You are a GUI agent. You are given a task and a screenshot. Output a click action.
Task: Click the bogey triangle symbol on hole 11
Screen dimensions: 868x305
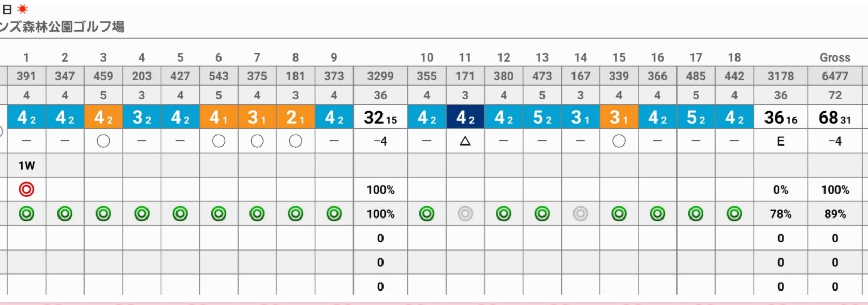[465, 141]
